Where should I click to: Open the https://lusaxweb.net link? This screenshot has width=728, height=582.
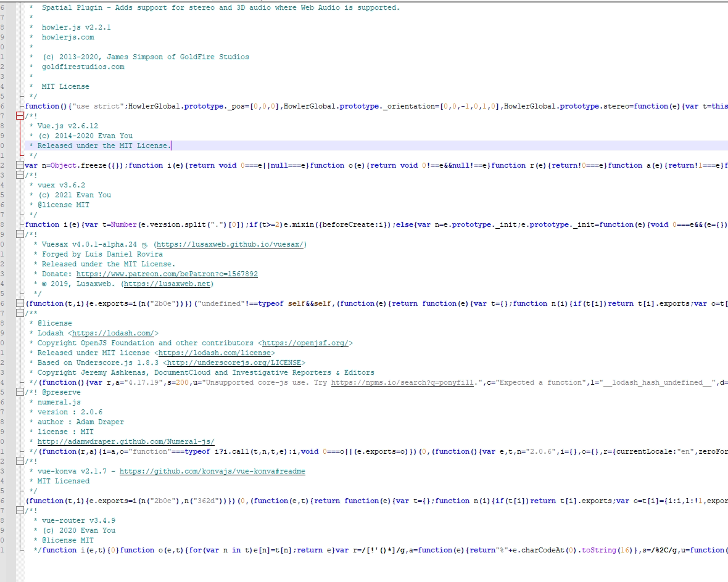(x=168, y=284)
